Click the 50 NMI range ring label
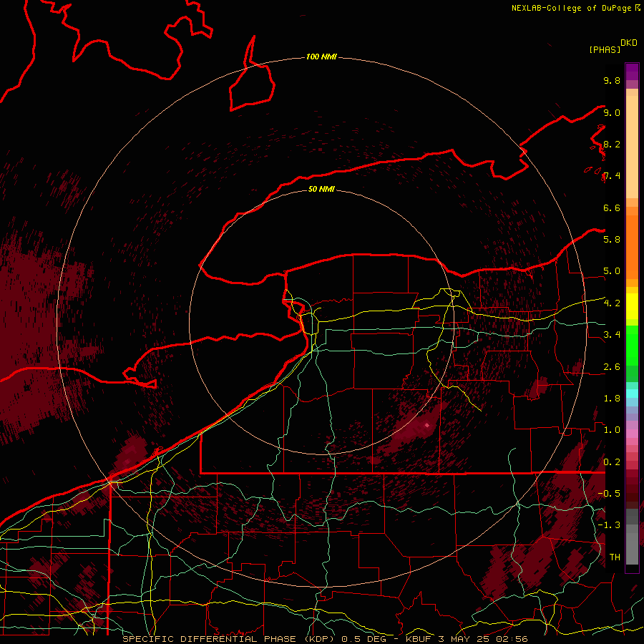This screenshot has height=644, width=644. [321, 189]
